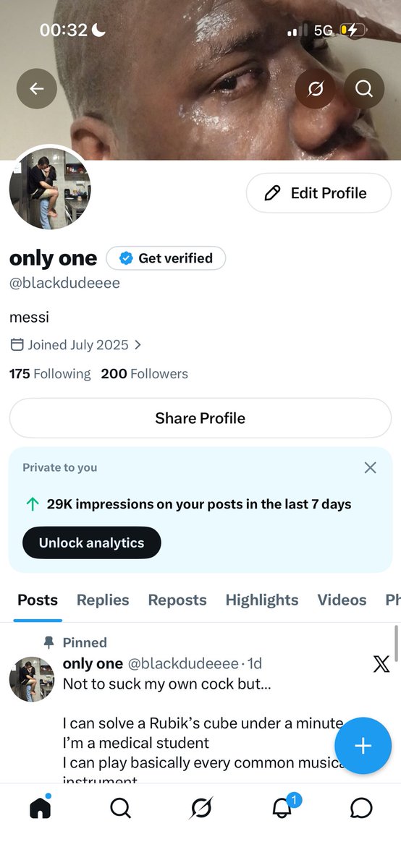Switch to the Replies tab

(103, 600)
